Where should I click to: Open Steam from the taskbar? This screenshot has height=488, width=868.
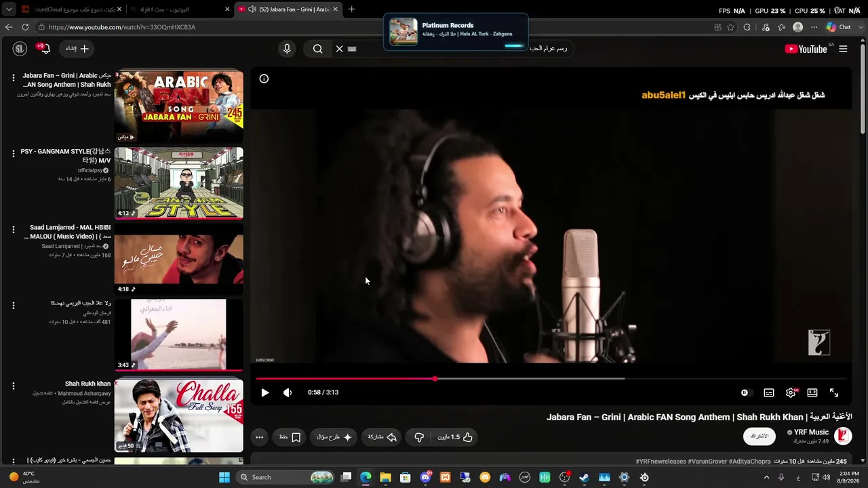584,477
